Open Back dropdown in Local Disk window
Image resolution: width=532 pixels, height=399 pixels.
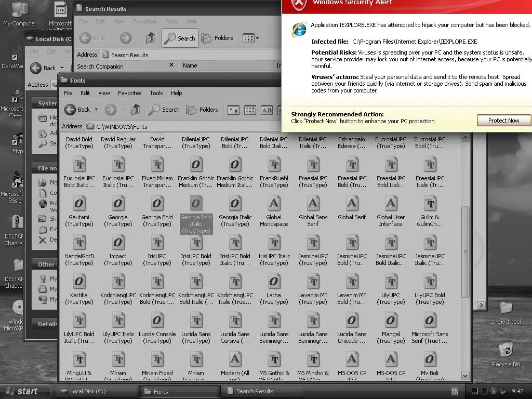click(62, 68)
